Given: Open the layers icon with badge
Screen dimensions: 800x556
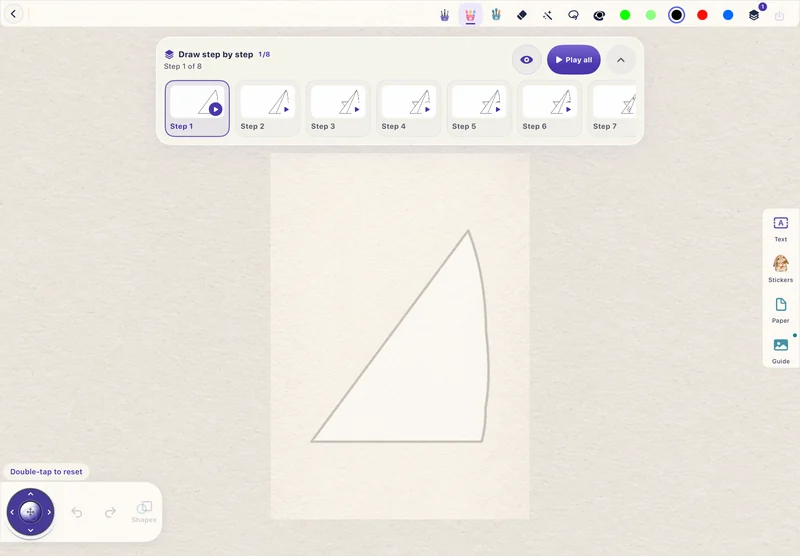Looking at the screenshot, I should (755, 14).
